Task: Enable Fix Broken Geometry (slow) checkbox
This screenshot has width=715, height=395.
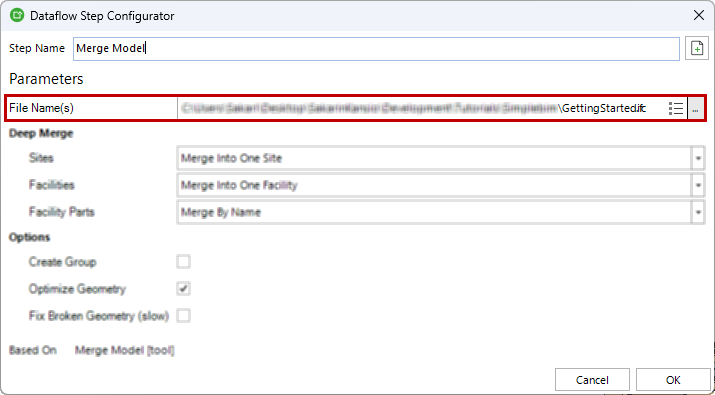Action: [x=183, y=316]
